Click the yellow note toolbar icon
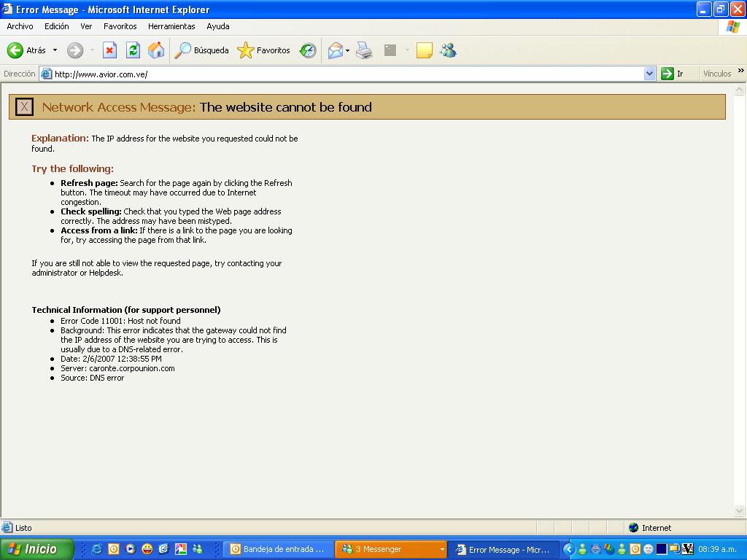Image resolution: width=747 pixels, height=560 pixels. coord(424,50)
